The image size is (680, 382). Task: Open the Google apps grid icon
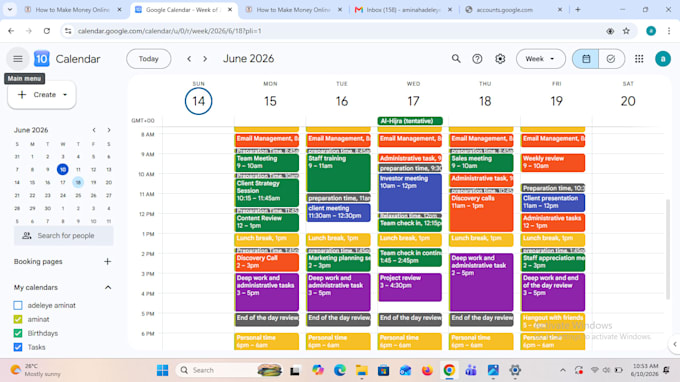[639, 59]
